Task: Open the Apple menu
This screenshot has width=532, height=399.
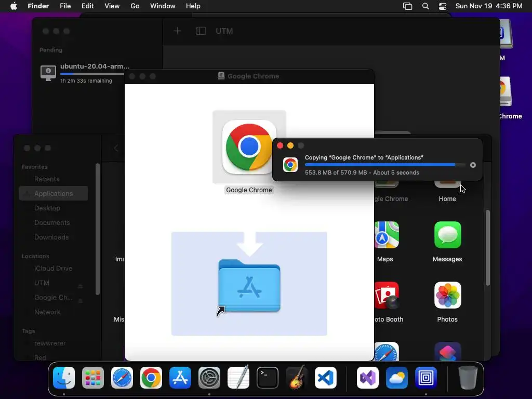Action: tap(14, 6)
